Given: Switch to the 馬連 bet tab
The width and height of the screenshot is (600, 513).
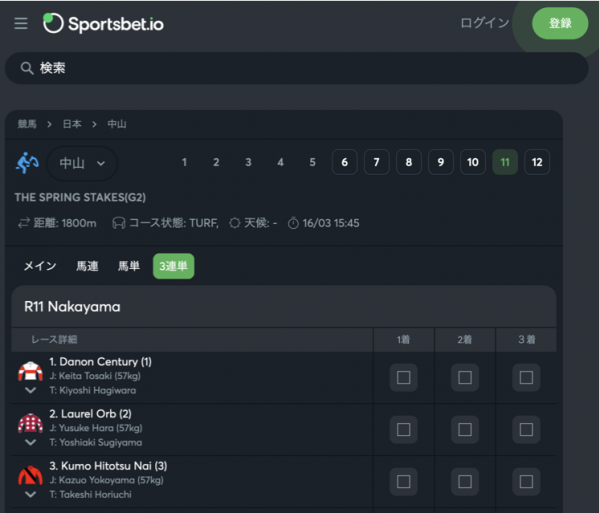Looking at the screenshot, I should point(87,266).
